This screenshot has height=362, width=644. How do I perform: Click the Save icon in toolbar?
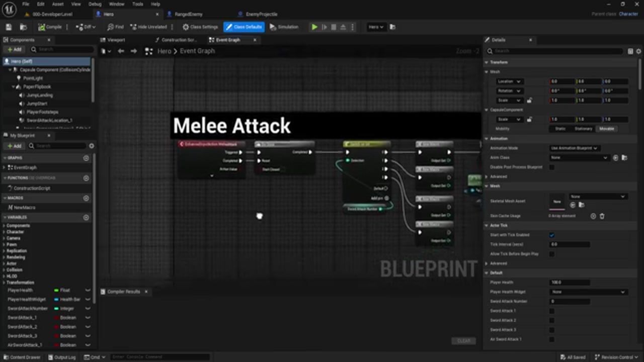tap(9, 27)
